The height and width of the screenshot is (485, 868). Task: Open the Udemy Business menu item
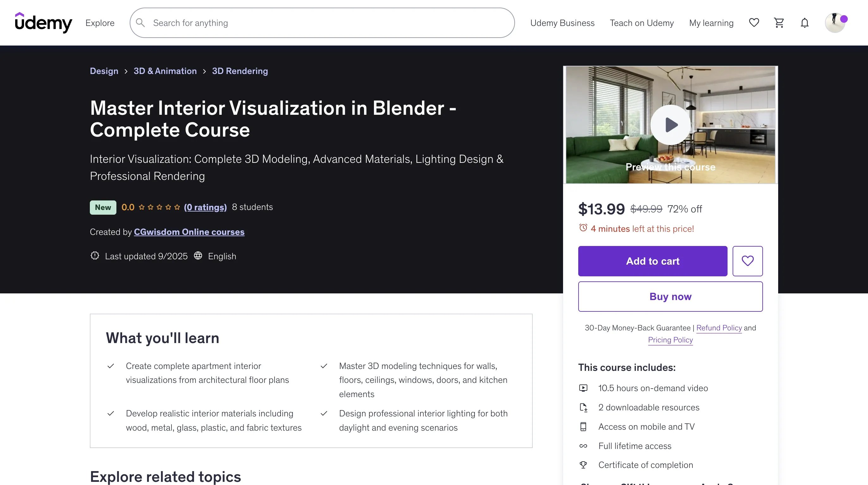point(562,22)
